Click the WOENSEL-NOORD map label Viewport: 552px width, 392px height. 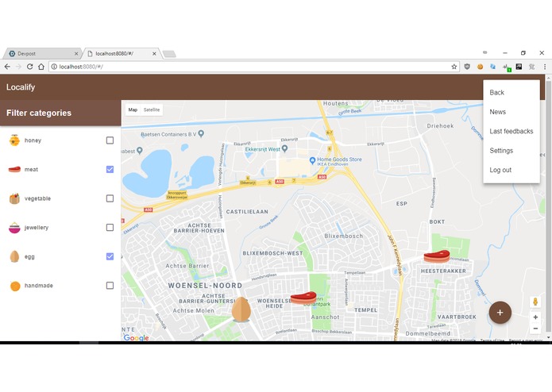[205, 286]
